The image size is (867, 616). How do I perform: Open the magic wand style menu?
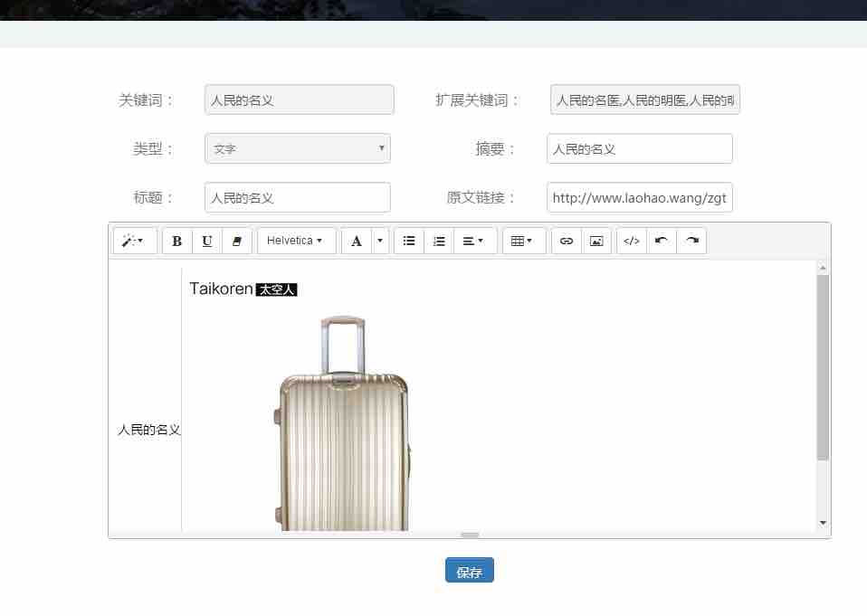click(x=134, y=241)
